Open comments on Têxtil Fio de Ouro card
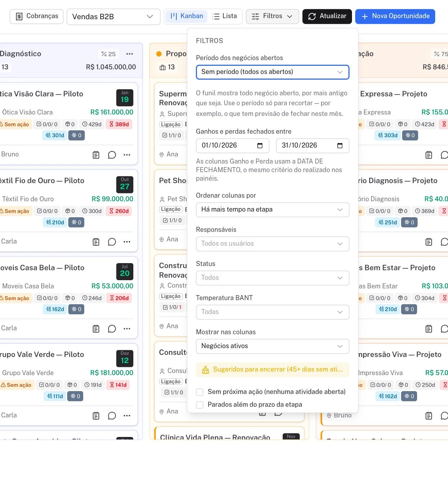Viewport: 448px width, 480px height. point(112,242)
